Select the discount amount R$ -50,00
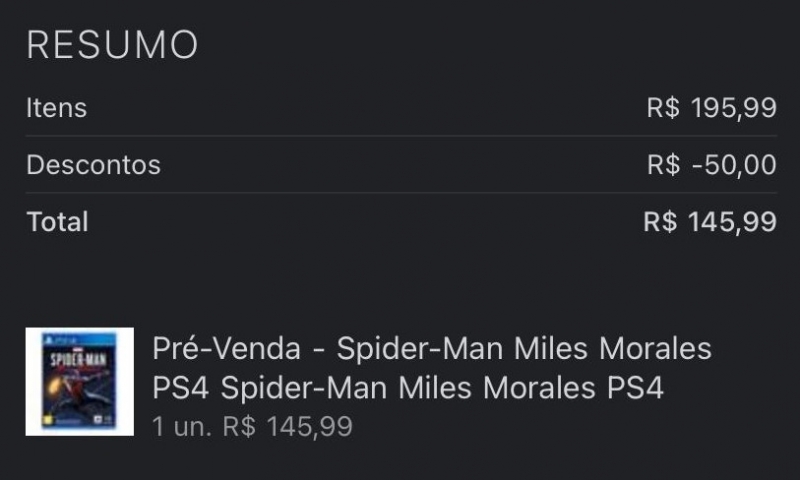 pos(711,165)
